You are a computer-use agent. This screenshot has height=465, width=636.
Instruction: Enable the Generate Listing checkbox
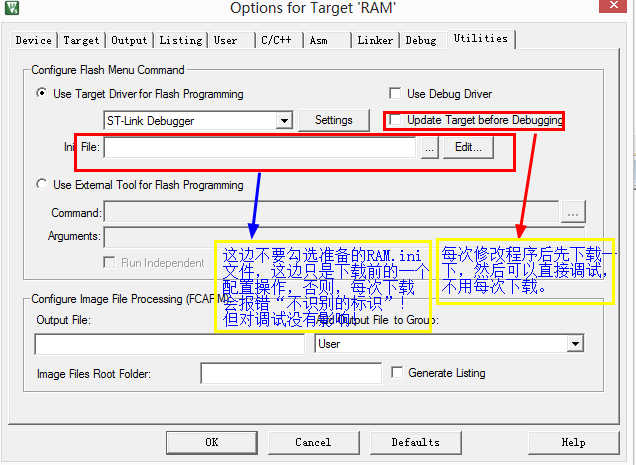click(x=397, y=372)
